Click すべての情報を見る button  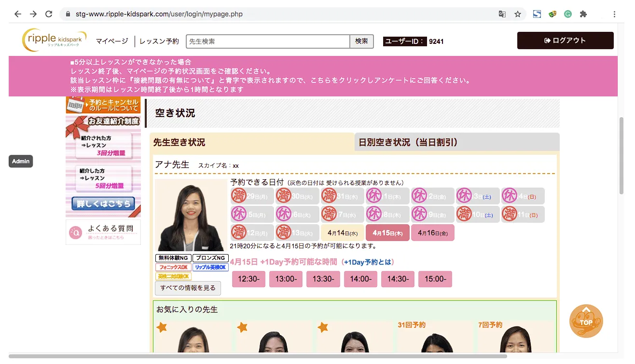click(188, 288)
